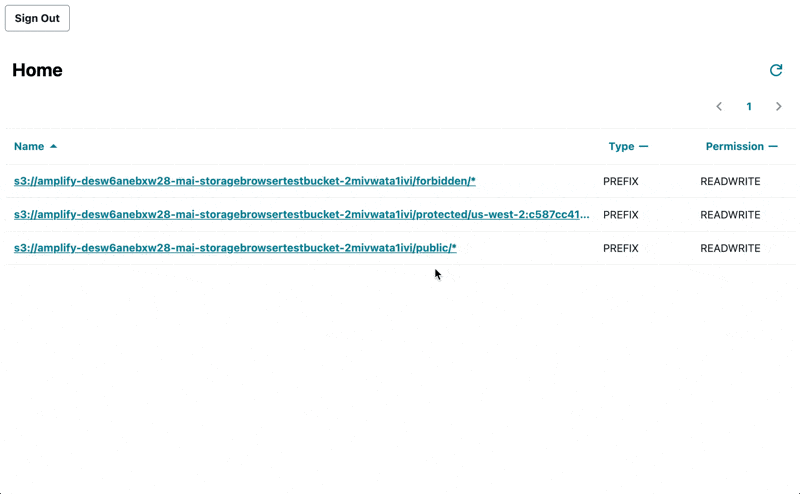The image size is (800, 494).
Task: Click the READWRITE permission in forbidden row
Action: click(x=730, y=182)
